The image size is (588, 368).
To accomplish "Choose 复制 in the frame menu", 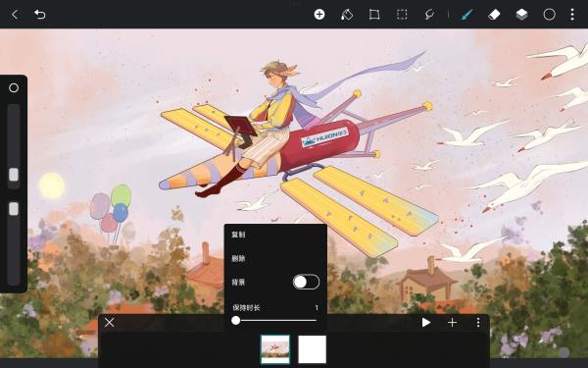I will point(238,235).
